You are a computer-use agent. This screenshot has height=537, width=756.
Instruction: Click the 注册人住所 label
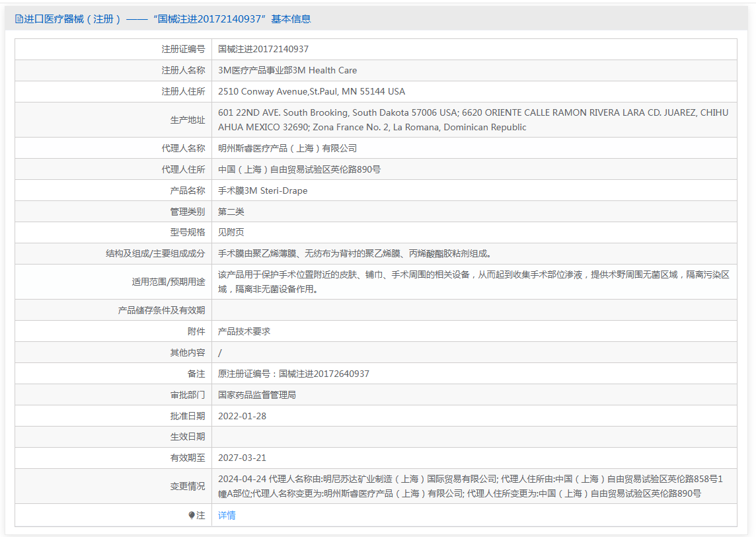[x=183, y=92]
